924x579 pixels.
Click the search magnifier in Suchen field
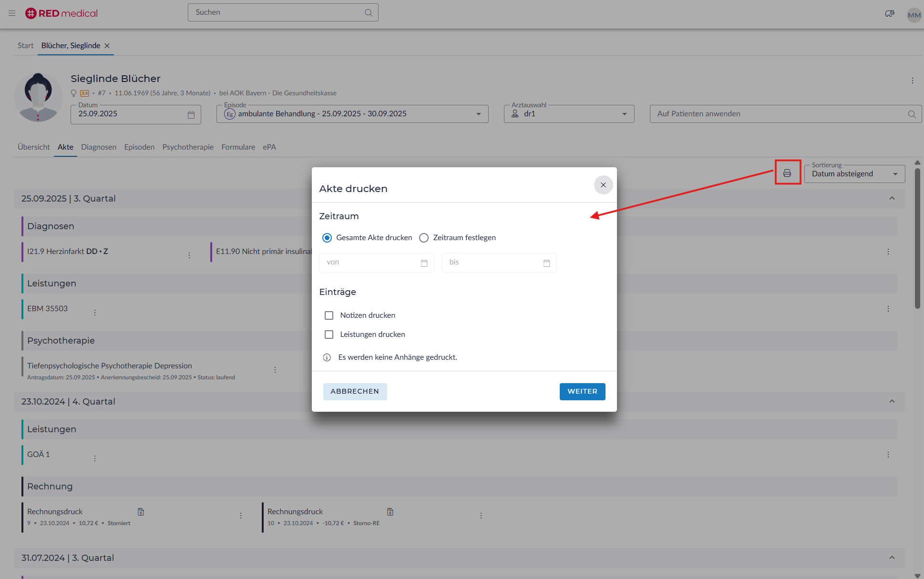(369, 13)
